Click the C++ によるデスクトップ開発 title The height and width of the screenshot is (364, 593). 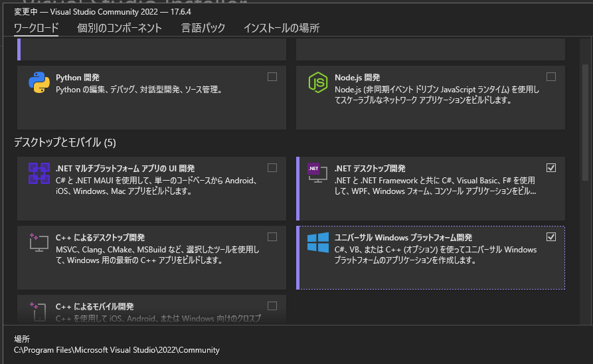point(100,238)
